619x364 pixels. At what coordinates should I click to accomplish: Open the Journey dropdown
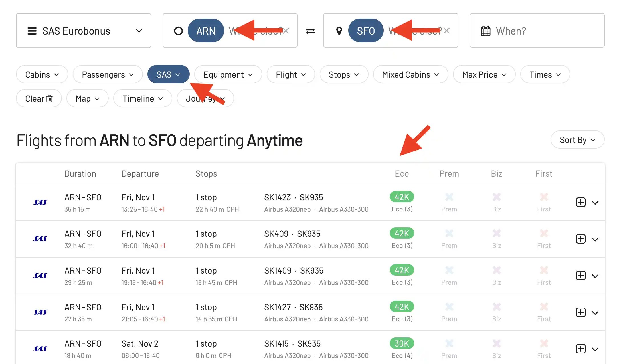(205, 98)
